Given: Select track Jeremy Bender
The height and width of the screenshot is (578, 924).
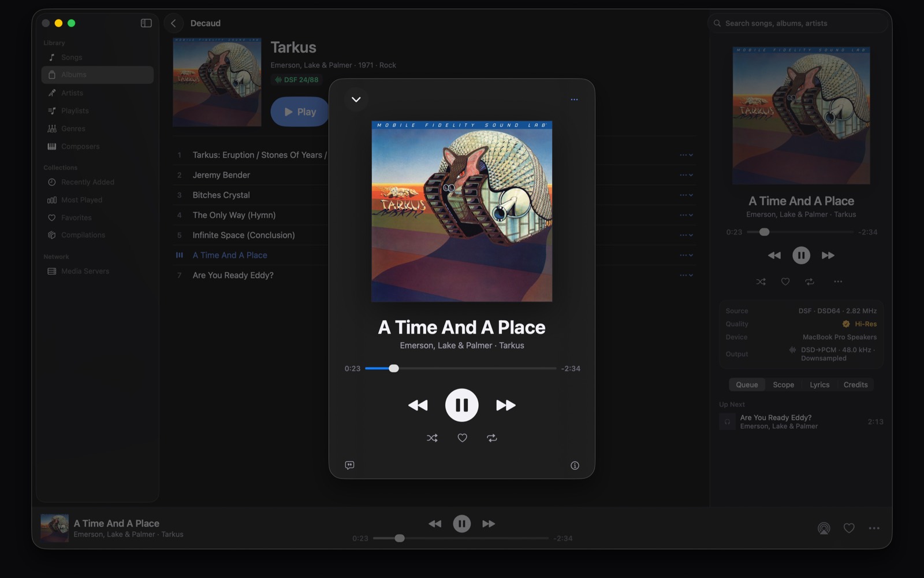Looking at the screenshot, I should [221, 175].
